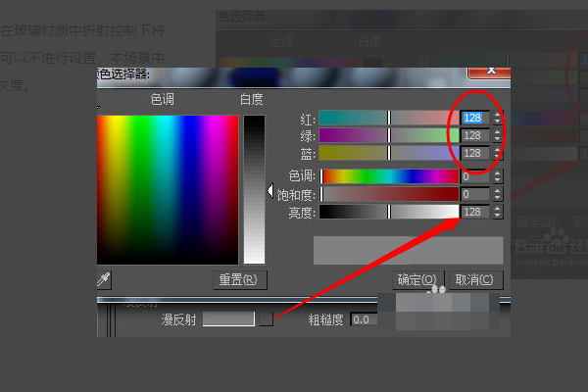Click the 色调 heading above color field
The height and width of the screenshot is (392, 588).
[x=162, y=99]
